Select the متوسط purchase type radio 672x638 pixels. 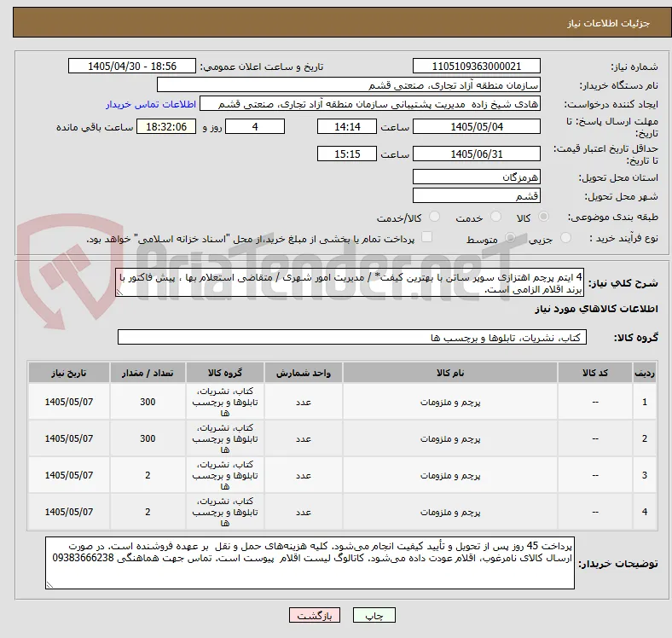click(510, 237)
